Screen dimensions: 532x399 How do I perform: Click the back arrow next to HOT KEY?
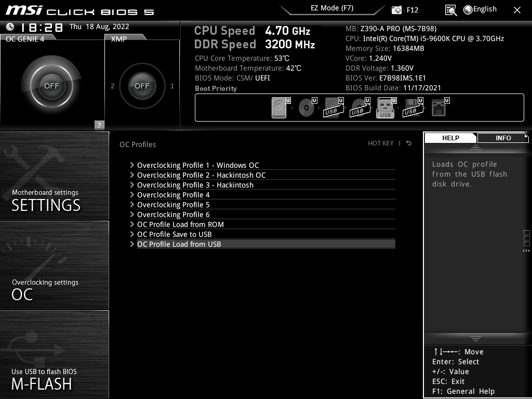(x=409, y=143)
